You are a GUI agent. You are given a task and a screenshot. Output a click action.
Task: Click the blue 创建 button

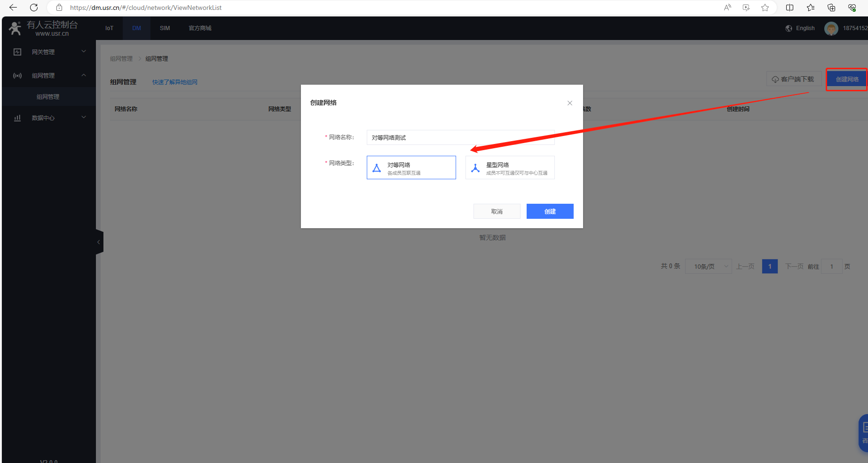[550, 211]
